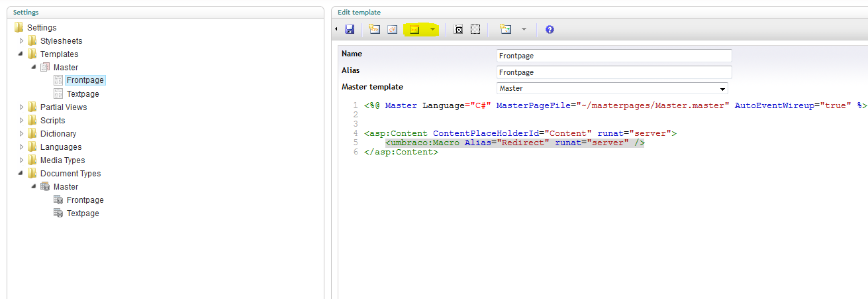868x299 pixels.
Task: Collapse the Document Types node arrow
Action: point(21,174)
